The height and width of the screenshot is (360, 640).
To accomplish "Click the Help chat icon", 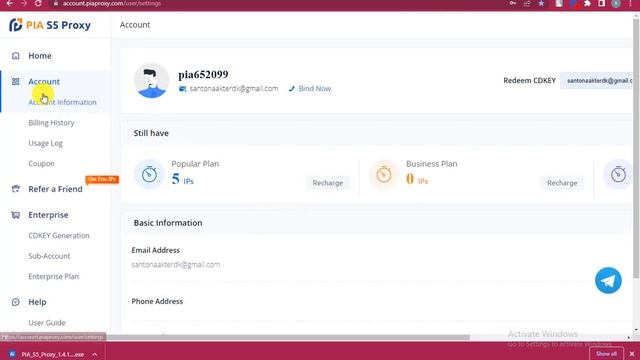I will pos(16,302).
